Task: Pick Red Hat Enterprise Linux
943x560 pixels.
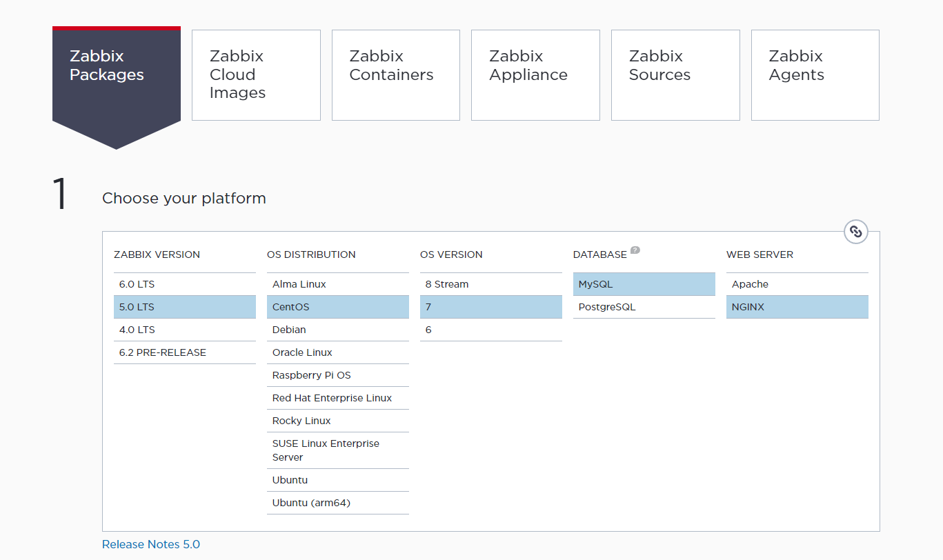Action: click(337, 398)
